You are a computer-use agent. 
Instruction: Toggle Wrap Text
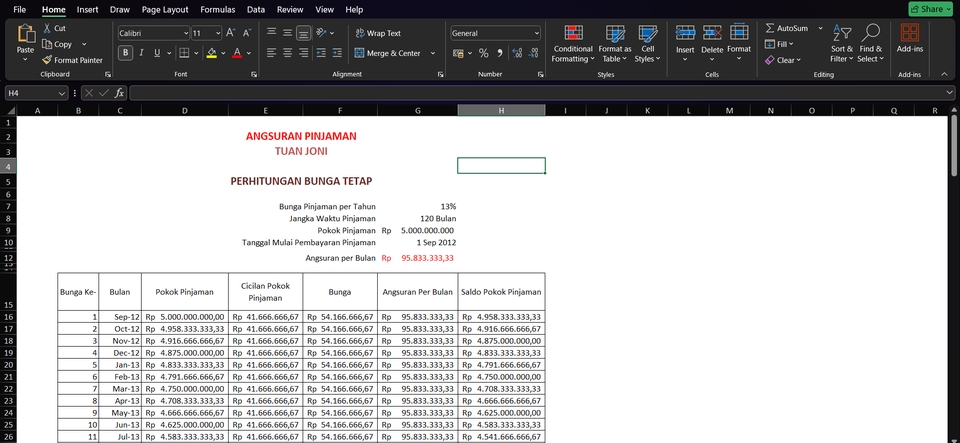378,33
